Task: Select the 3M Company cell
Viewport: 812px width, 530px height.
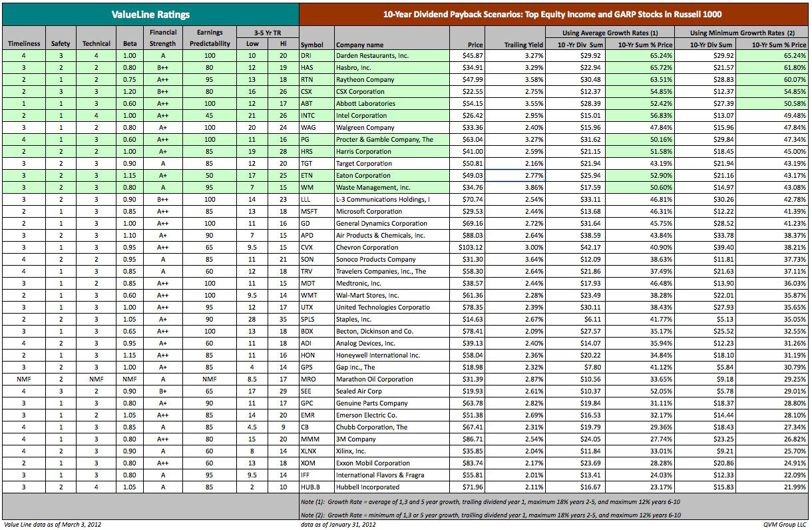Action: tap(392, 439)
